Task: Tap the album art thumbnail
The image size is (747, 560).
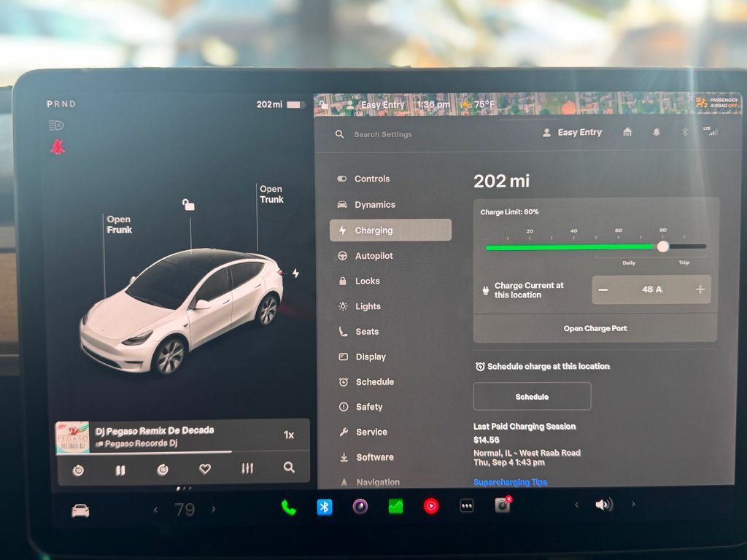Action: tap(72, 437)
